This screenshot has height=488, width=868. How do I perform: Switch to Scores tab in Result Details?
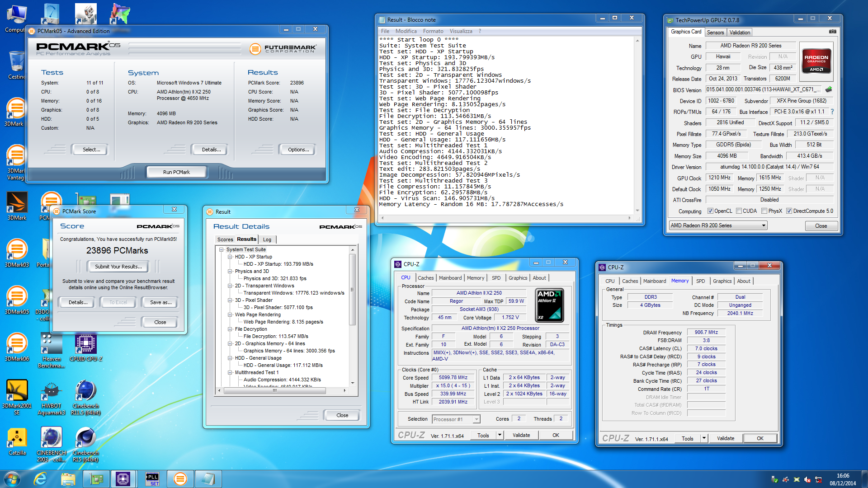225,239
